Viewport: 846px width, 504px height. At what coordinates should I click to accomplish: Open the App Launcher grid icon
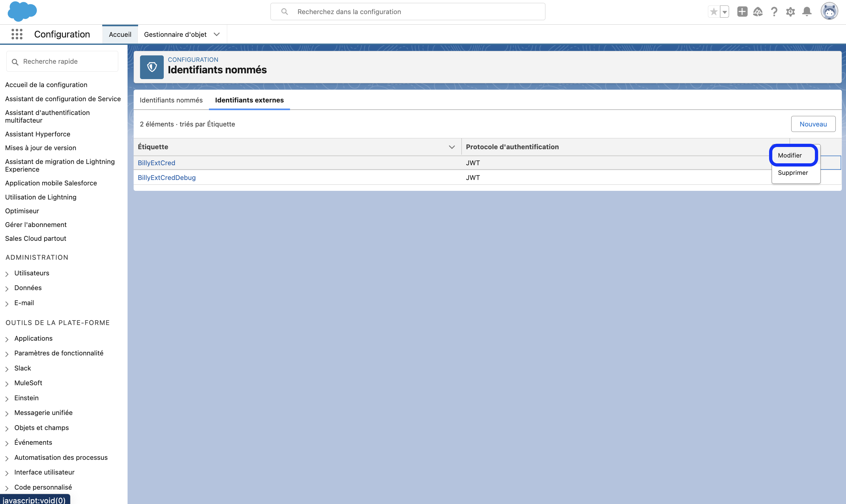click(17, 34)
